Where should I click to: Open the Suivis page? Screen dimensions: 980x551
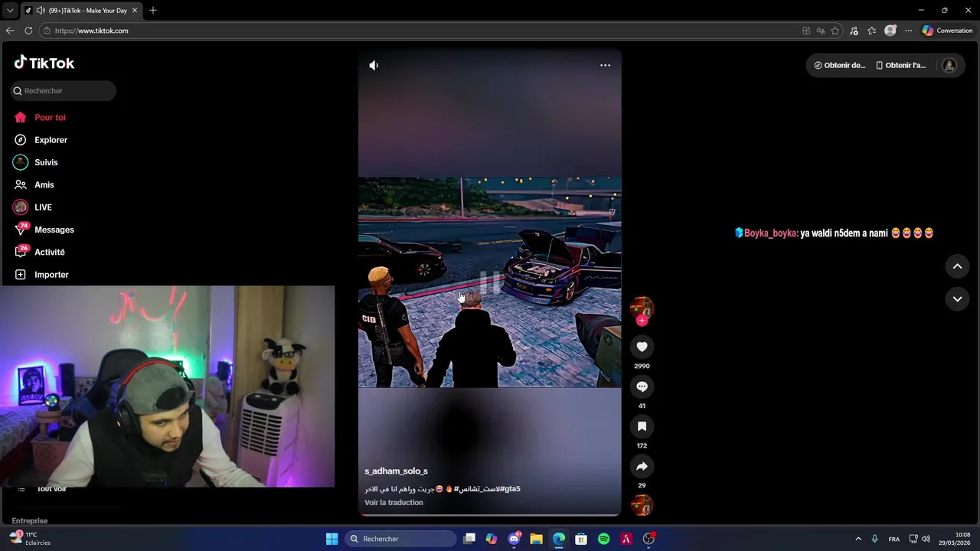pos(46,162)
